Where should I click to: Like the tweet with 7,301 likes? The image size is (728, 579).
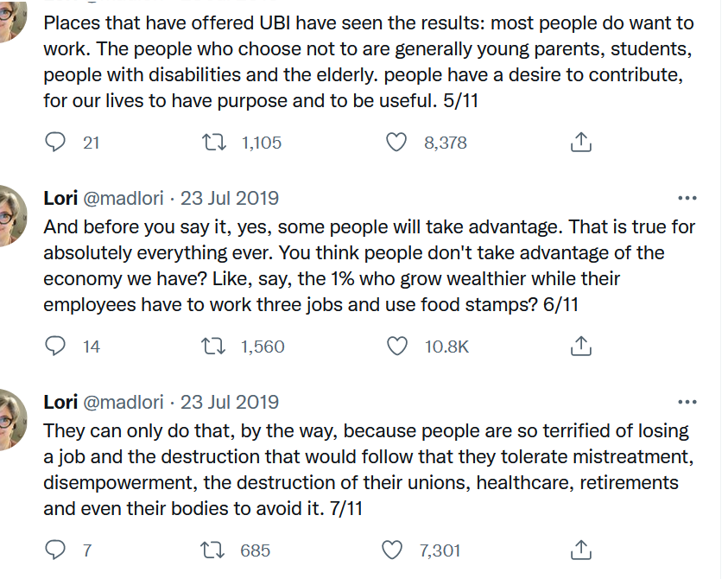[x=392, y=550]
